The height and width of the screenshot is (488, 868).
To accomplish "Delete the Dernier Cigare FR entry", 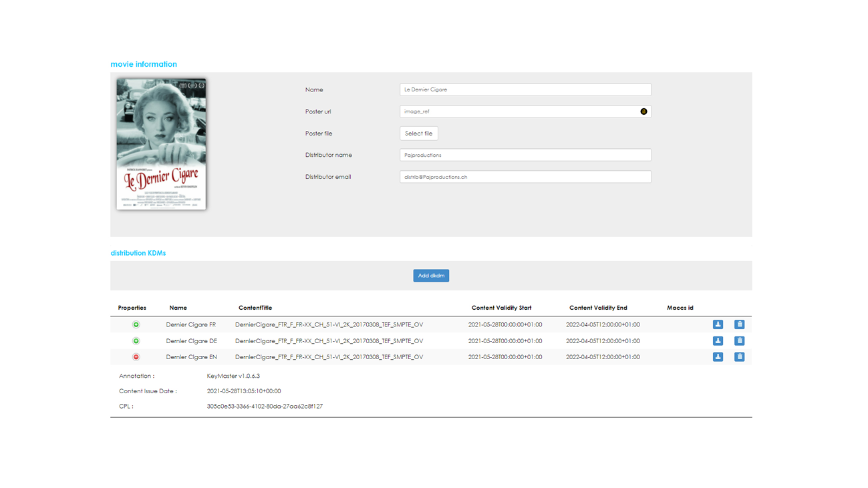I will click(739, 324).
